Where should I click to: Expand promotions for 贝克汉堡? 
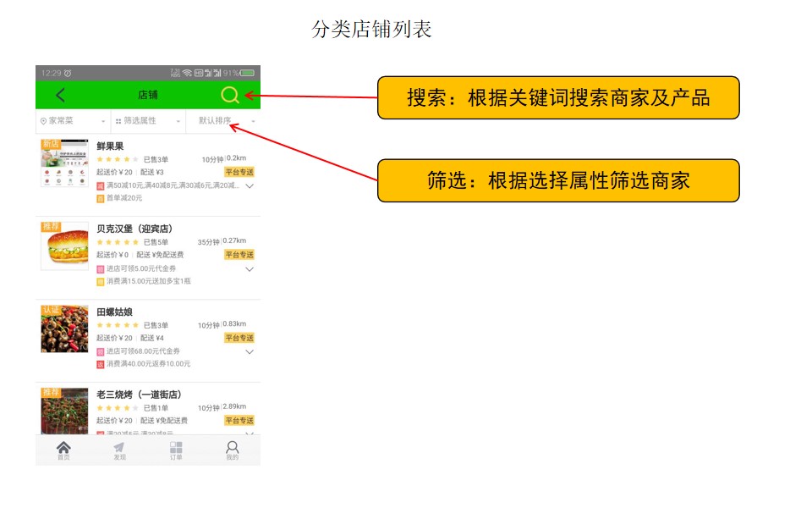(249, 269)
